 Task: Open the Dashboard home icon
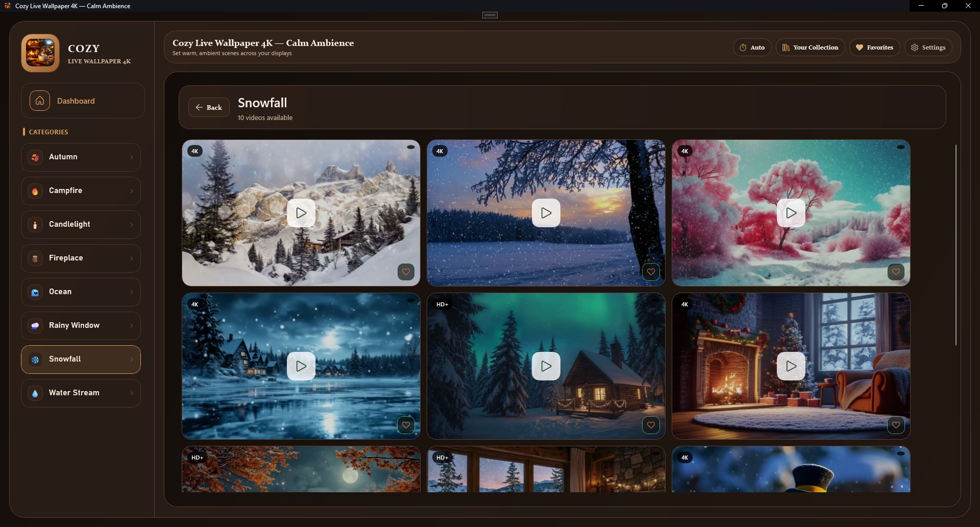pyautogui.click(x=40, y=101)
